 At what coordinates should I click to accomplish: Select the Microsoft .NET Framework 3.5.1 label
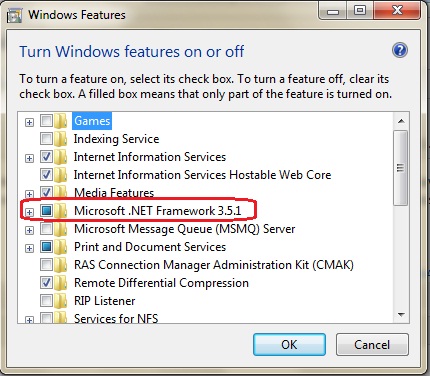pyautogui.click(x=158, y=211)
